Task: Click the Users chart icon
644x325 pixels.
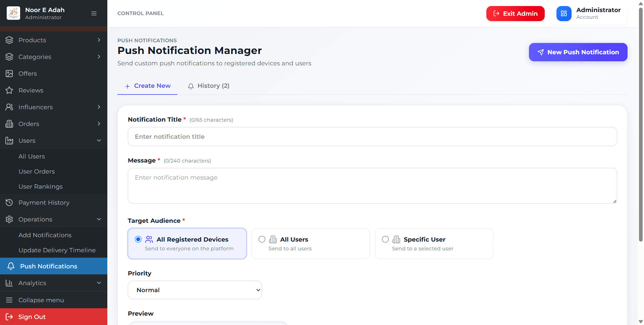Action: pos(9,140)
